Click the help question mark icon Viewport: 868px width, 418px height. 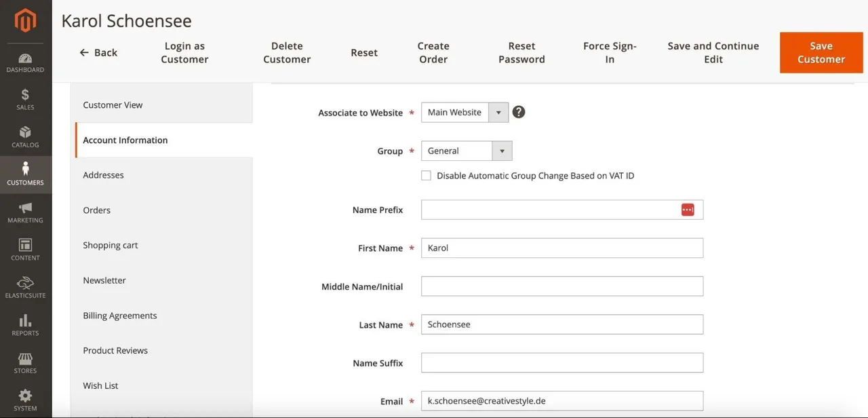519,112
